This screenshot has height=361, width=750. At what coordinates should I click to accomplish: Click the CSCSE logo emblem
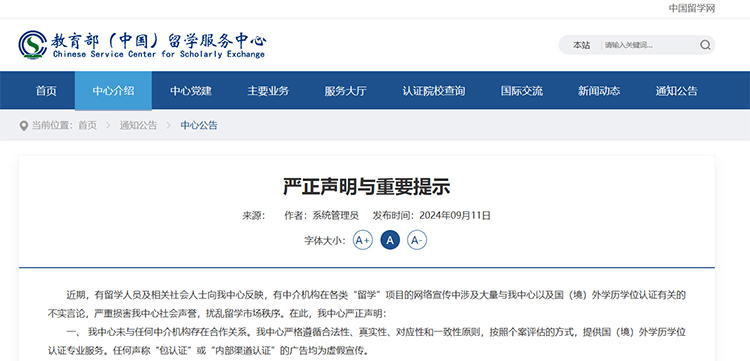pos(33,45)
